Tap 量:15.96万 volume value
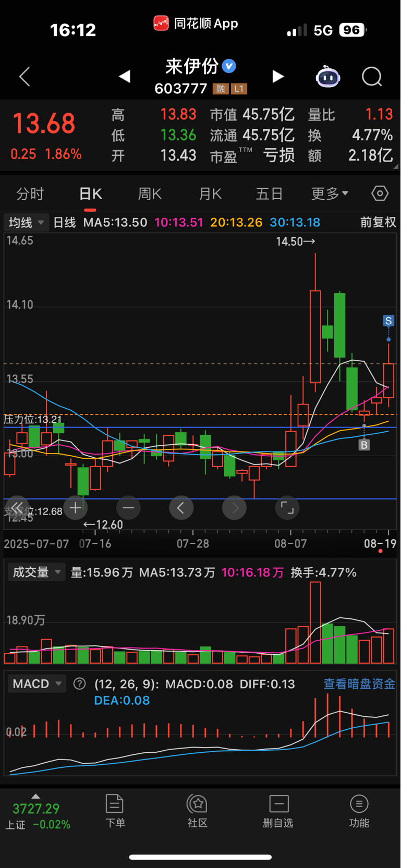The height and width of the screenshot is (868, 401). pyautogui.click(x=102, y=572)
